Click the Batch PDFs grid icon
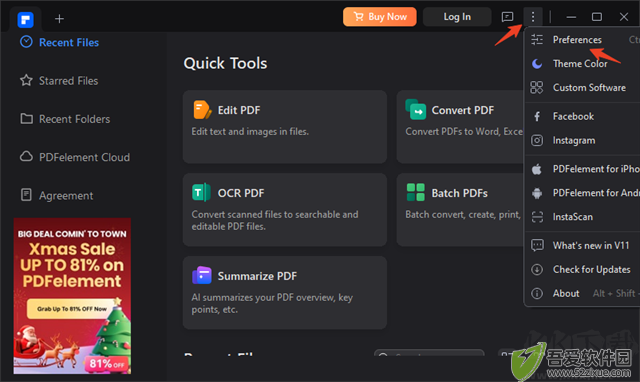Screen dimensions: 640x382 point(416,192)
